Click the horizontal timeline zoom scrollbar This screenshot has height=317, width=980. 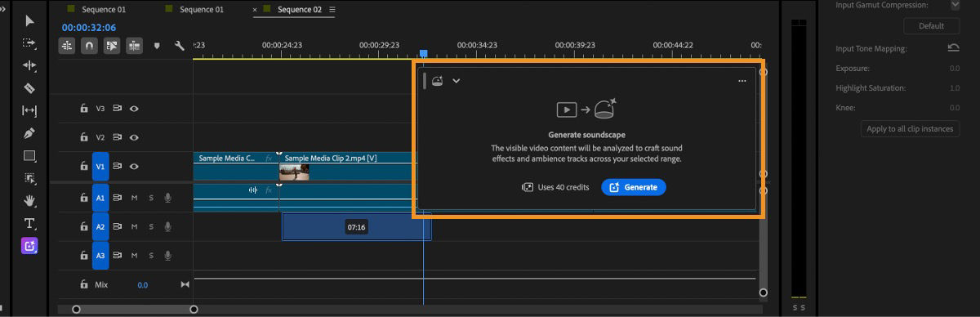(135, 309)
